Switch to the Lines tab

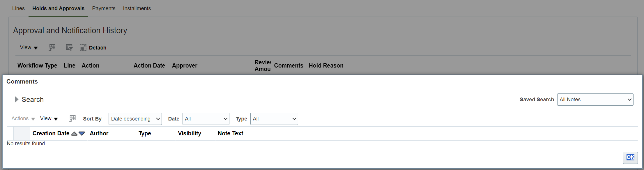coord(18,8)
